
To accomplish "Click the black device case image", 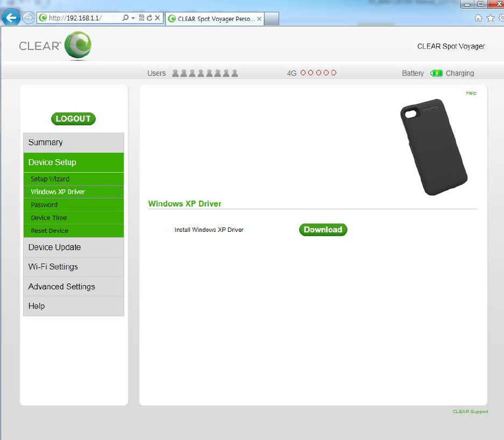I will click(x=434, y=147).
